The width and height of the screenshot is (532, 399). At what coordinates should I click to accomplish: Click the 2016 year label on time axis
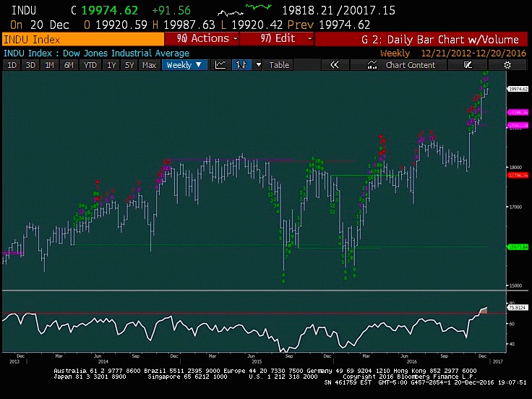point(411,361)
